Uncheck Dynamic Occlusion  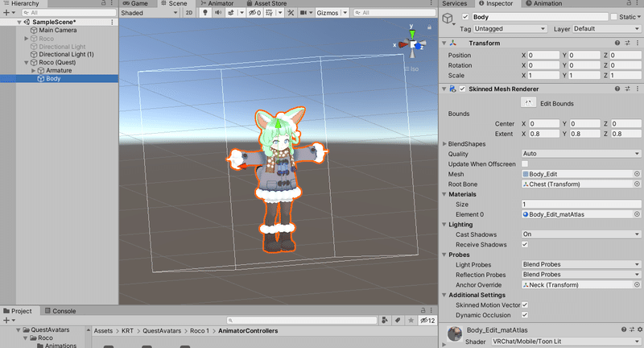point(525,315)
